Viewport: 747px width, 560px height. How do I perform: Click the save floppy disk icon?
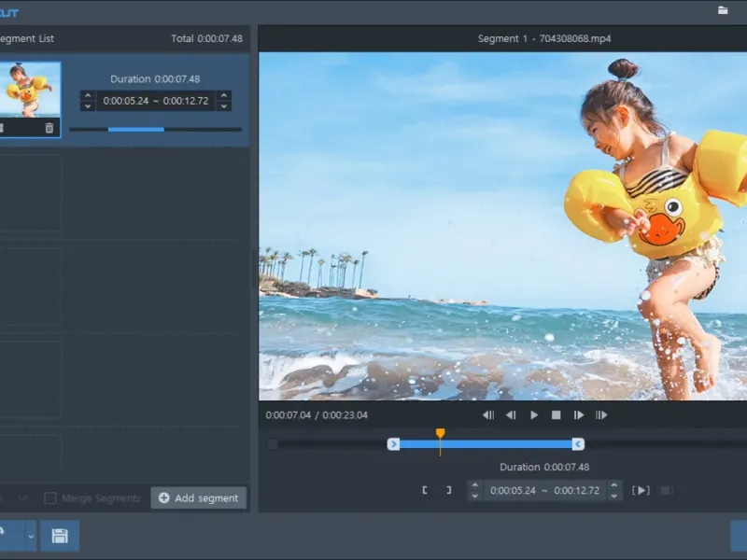pyautogui.click(x=60, y=536)
